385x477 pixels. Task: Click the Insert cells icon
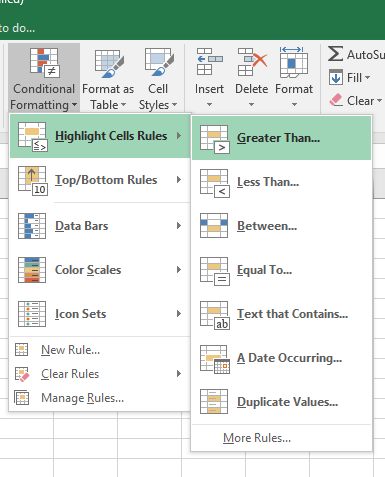tap(209, 61)
